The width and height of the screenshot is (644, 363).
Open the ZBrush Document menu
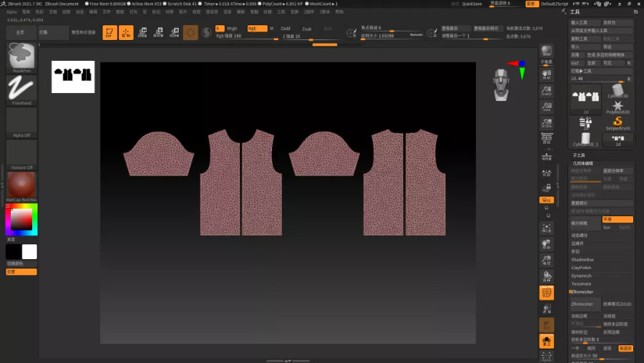(x=62, y=4)
